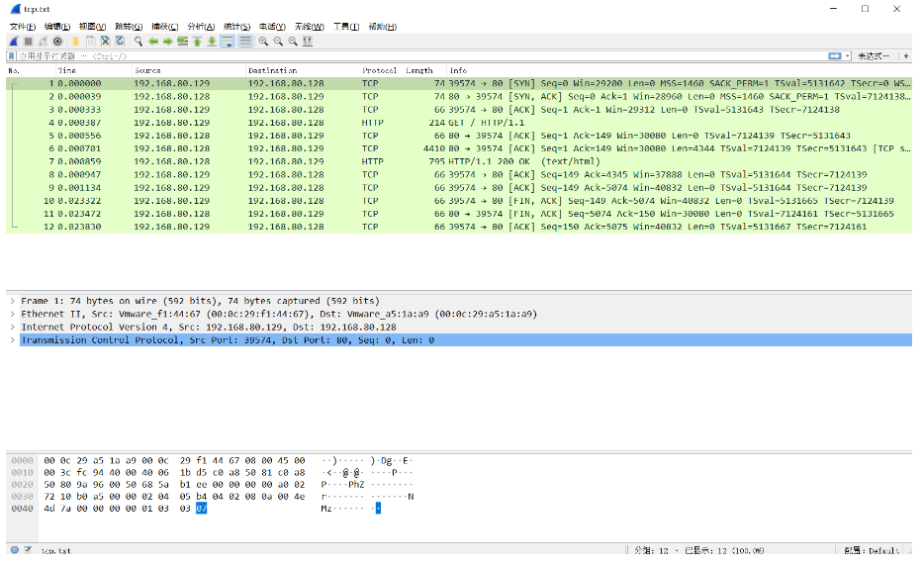This screenshot has width=924, height=567.
Task: Select packet 10 FIN, ACK row
Action: tap(459, 201)
